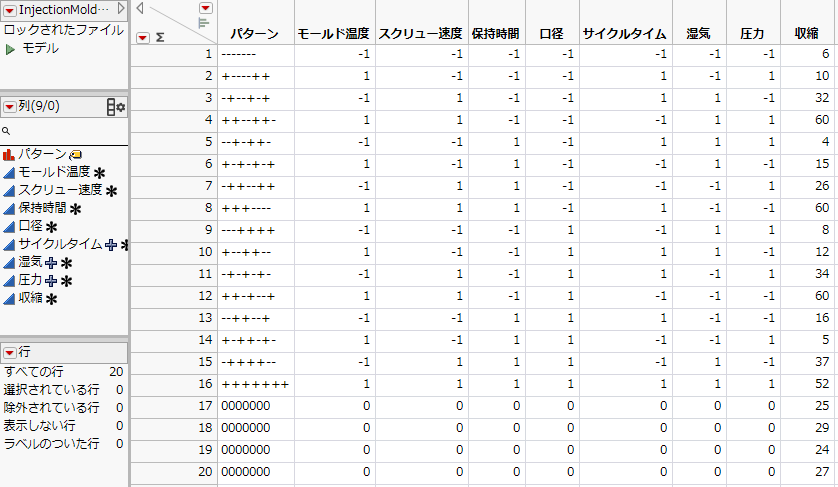Click the asterisk next to スクリュー速度
The width and height of the screenshot is (838, 487).
click(111, 191)
